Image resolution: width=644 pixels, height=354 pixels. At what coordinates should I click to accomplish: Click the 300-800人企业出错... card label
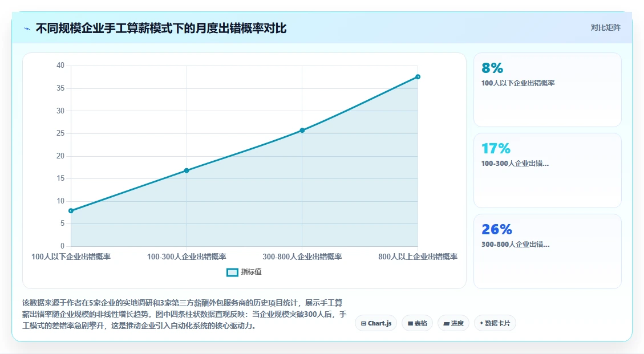tap(516, 245)
